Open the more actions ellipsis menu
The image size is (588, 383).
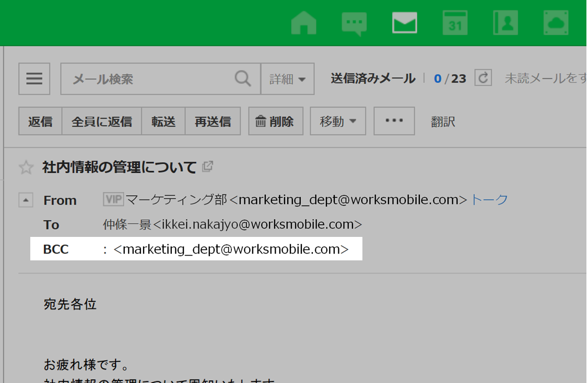394,121
